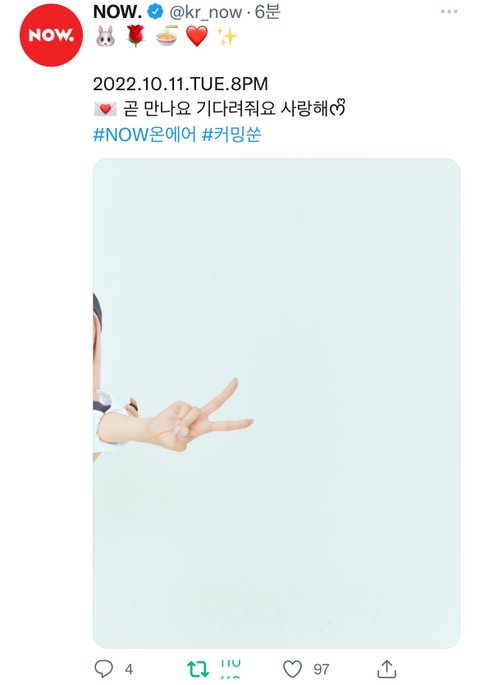Click the NOW. account display name
This screenshot has width=480, height=685.
point(117,12)
